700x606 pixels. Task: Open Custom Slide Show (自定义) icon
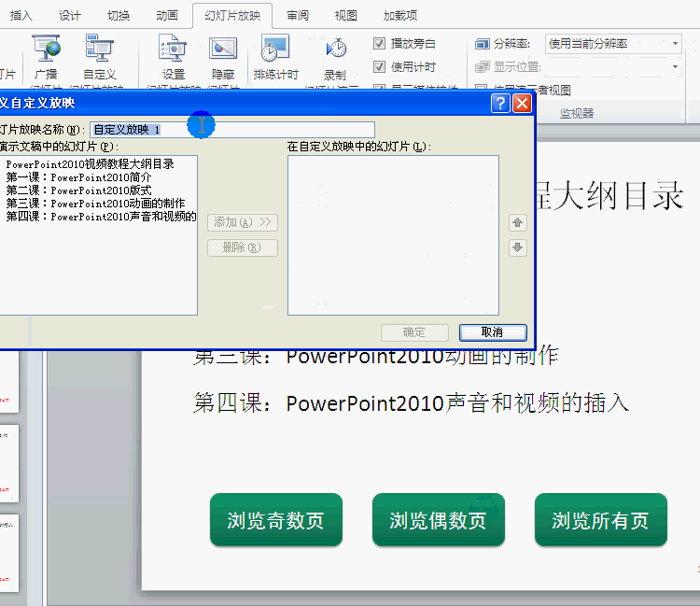(x=99, y=48)
